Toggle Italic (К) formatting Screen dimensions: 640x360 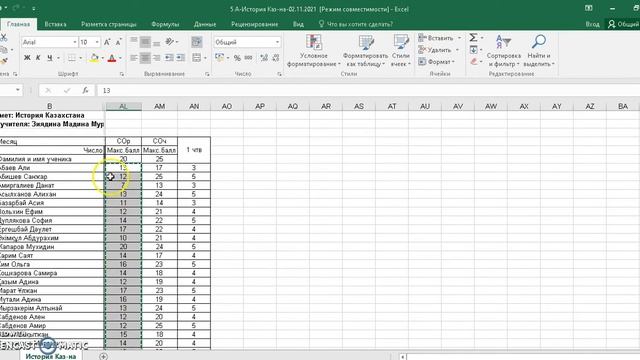(x=38, y=58)
